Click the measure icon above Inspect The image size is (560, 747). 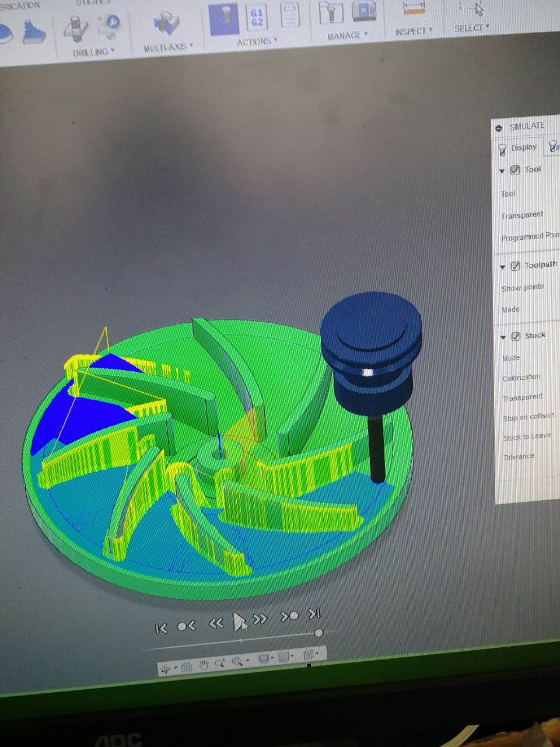tap(414, 8)
